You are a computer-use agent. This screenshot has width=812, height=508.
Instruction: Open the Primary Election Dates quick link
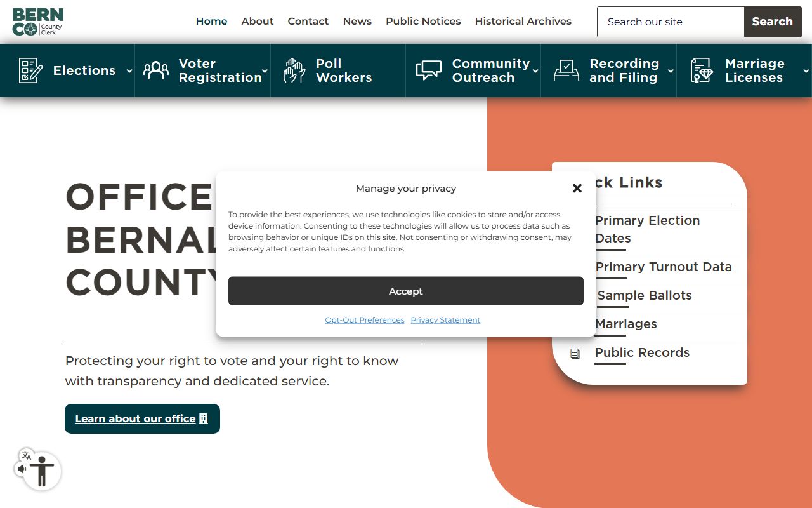(648, 229)
